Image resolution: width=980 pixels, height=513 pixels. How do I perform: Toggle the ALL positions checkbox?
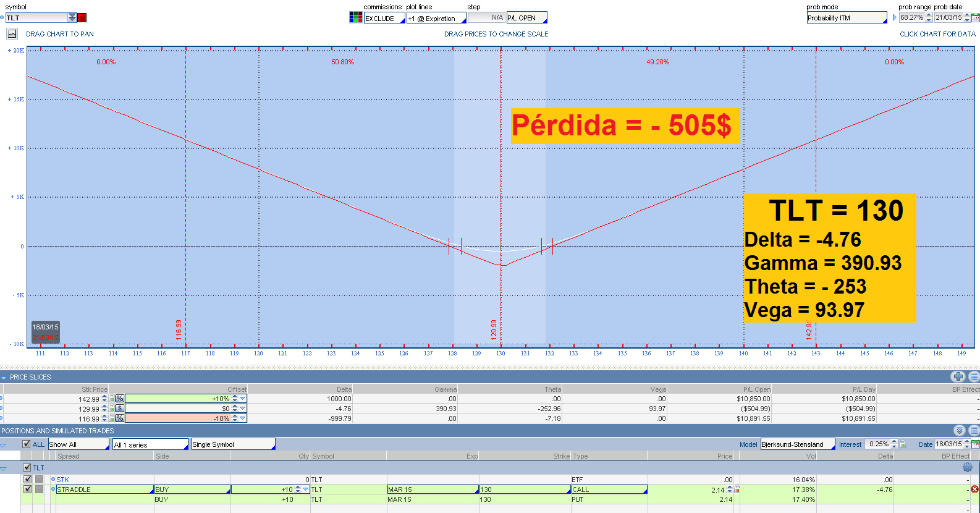(27, 444)
